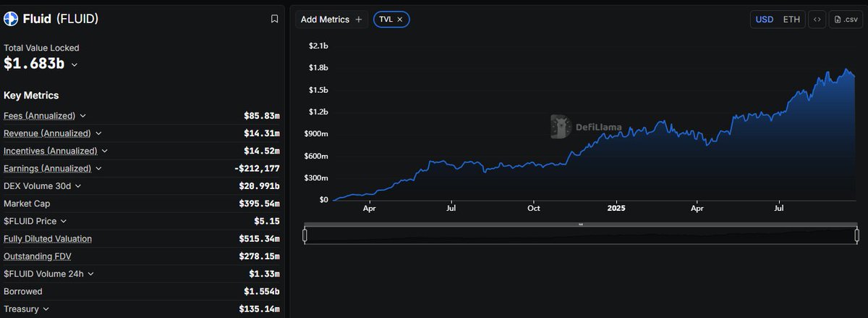Click the $1.683b TVL value
868x318 pixels.
[x=34, y=64]
